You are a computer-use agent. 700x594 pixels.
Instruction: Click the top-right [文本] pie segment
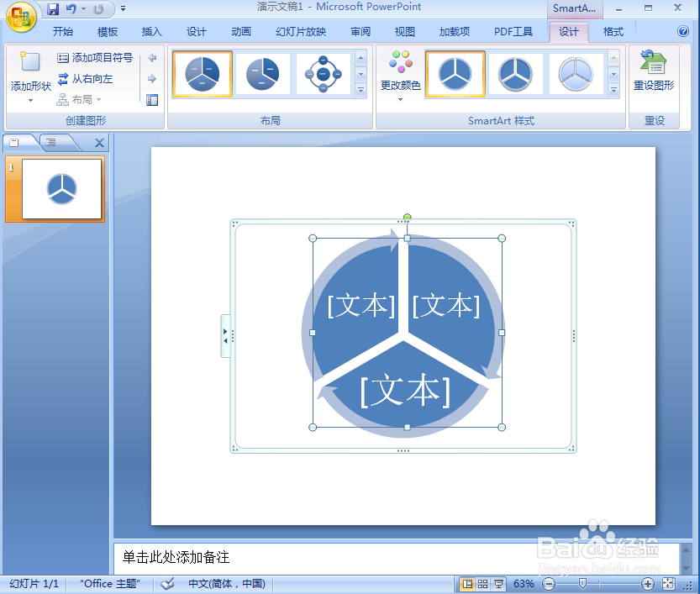(x=446, y=306)
